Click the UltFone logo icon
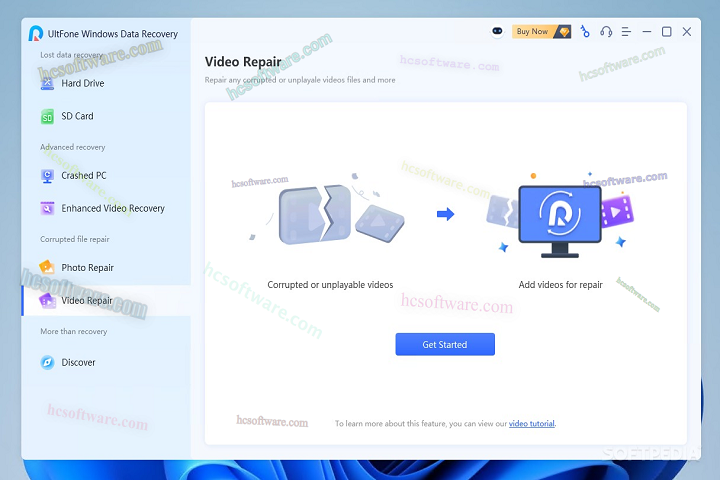Screen dimensions: 720x480 35,34
